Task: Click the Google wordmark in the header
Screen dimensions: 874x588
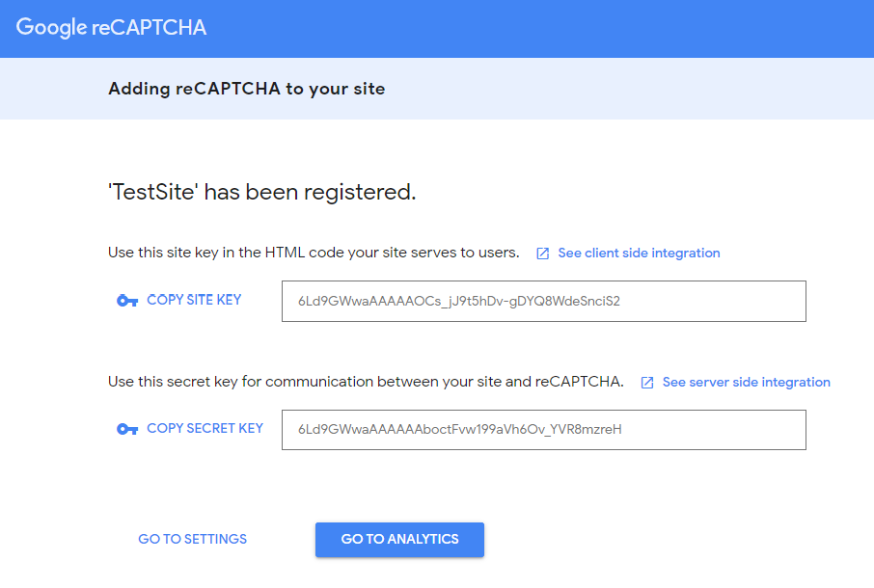Action: [x=51, y=27]
